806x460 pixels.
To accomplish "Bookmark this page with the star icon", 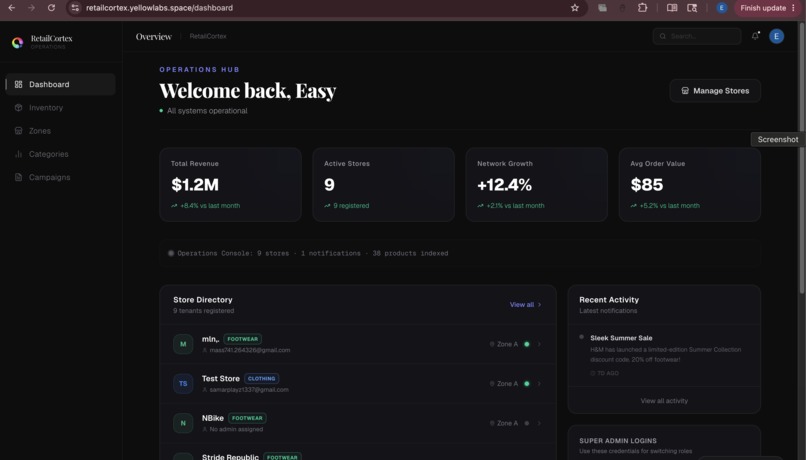I will (575, 8).
